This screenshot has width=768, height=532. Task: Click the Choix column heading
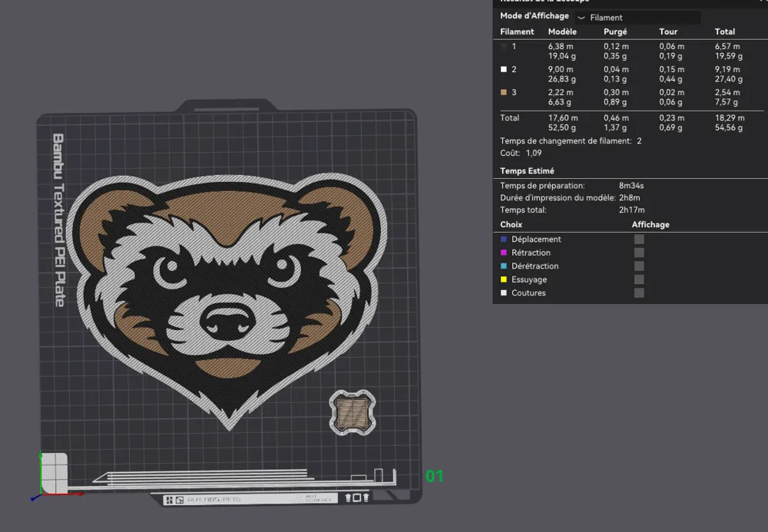pos(511,225)
